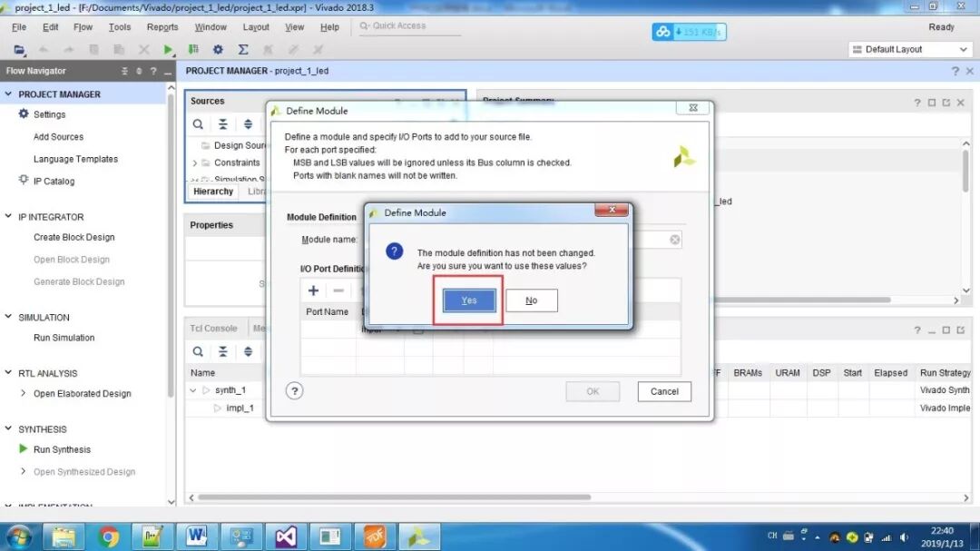
Task: Select the impl_1 run row
Action: 240,408
